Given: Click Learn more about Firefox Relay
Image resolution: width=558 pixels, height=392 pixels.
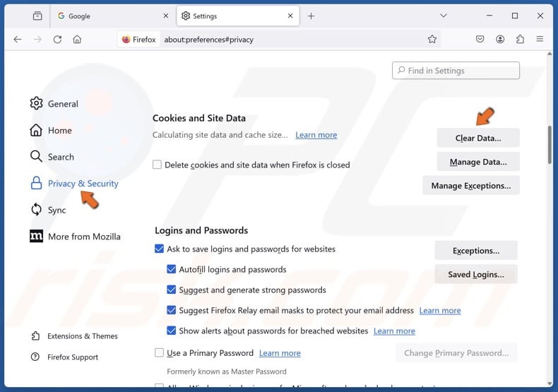Looking at the screenshot, I should pos(440,311).
